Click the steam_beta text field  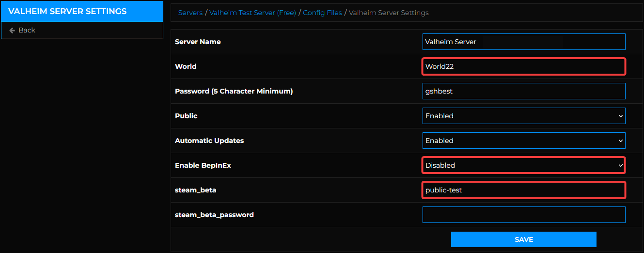pos(523,190)
